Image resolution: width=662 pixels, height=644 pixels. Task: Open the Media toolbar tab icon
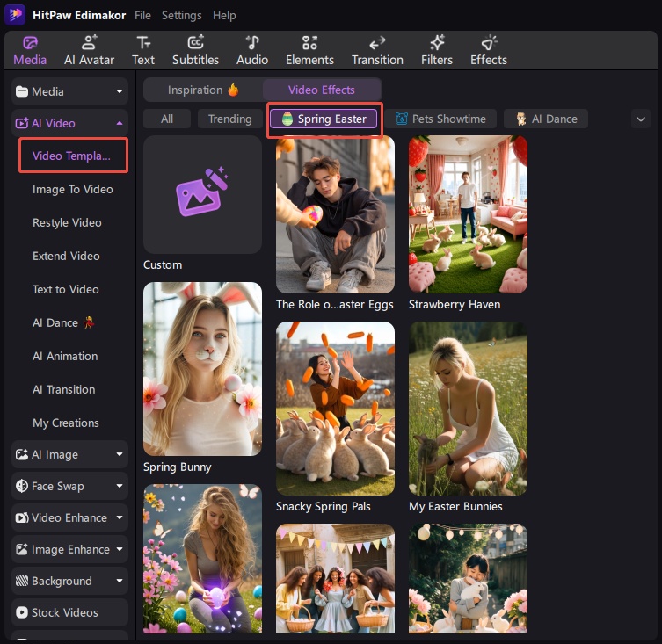click(x=30, y=43)
